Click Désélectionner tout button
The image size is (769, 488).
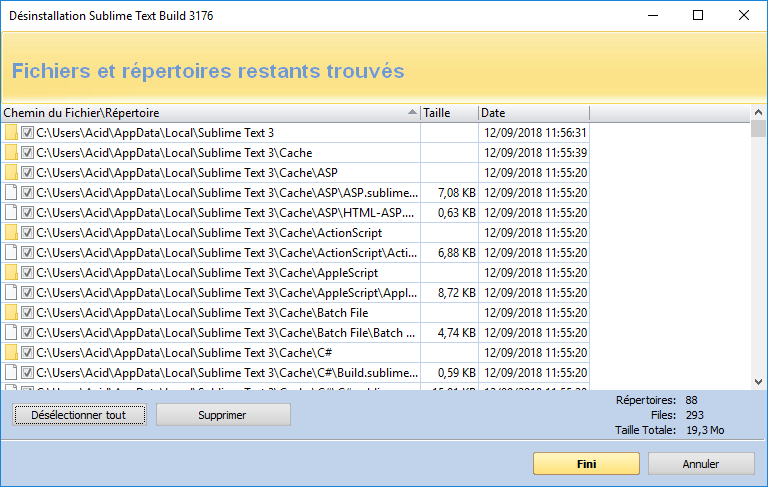[79, 415]
